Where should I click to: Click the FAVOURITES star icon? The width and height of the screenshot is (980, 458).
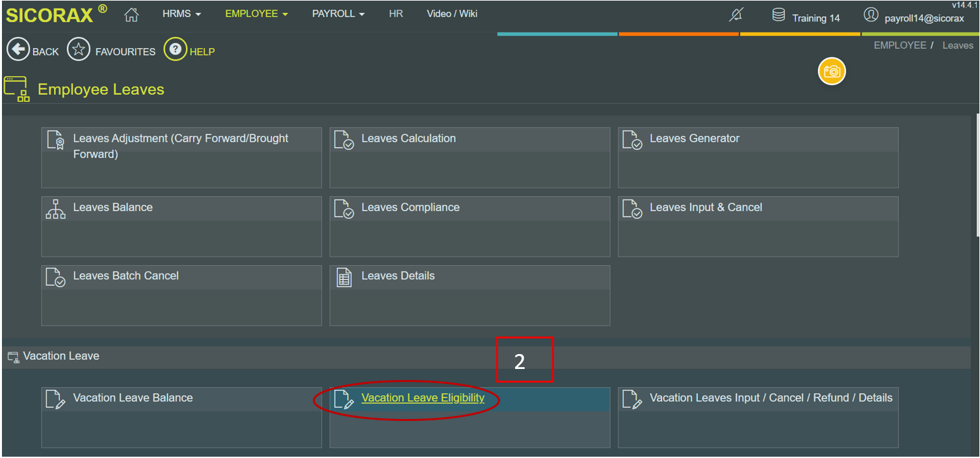pos(79,50)
